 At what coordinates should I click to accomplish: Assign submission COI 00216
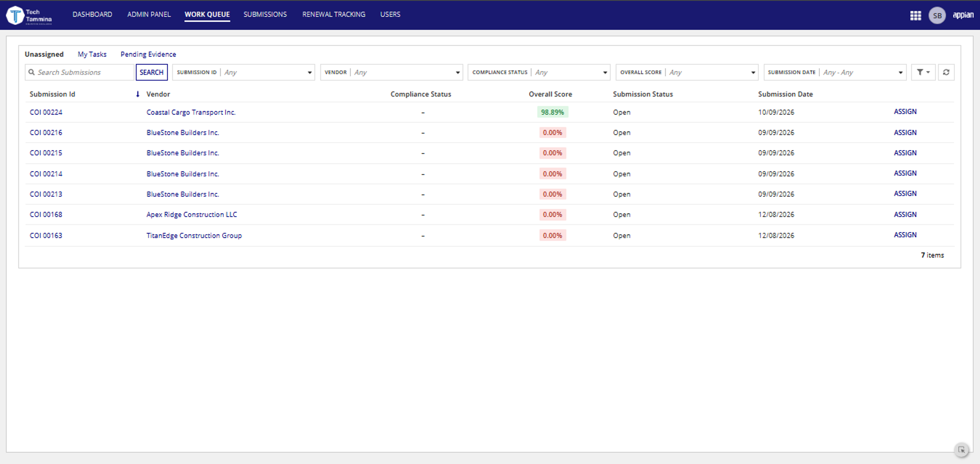pyautogui.click(x=905, y=132)
